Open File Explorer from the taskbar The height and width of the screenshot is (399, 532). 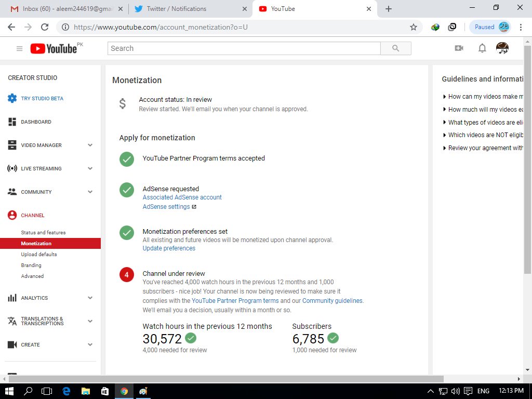pos(86,391)
